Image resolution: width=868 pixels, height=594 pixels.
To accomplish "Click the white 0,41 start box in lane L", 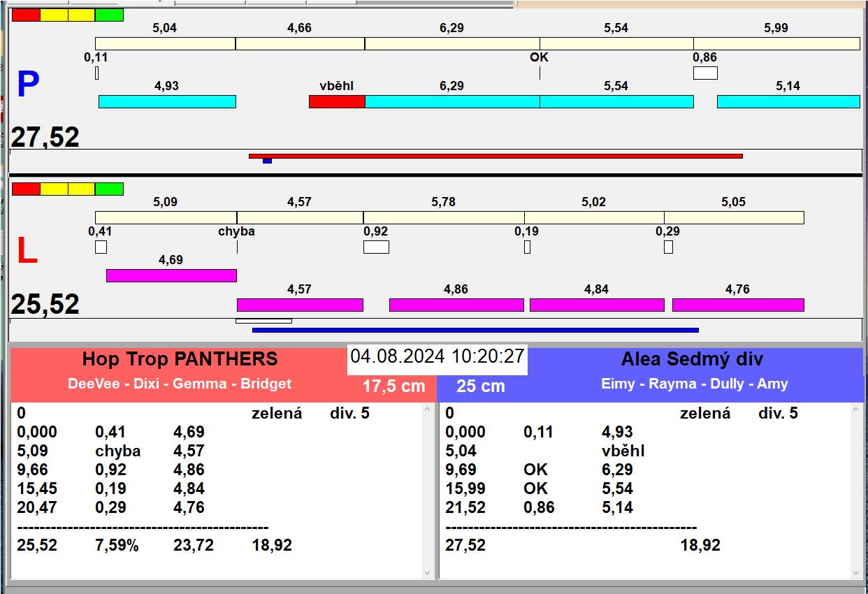I will click(101, 247).
